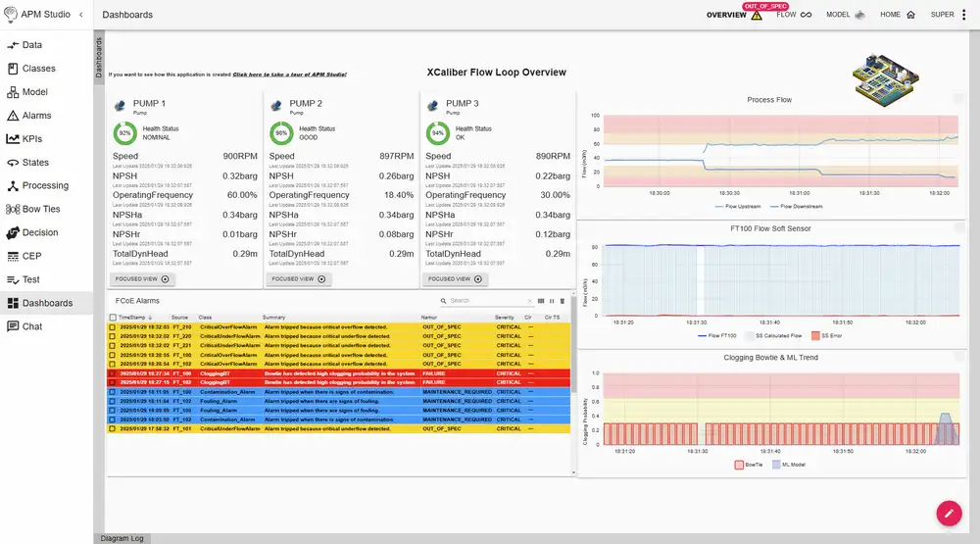The height and width of the screenshot is (544, 980).
Task: Click PUMP 2 98% health gauge
Action: point(281,133)
